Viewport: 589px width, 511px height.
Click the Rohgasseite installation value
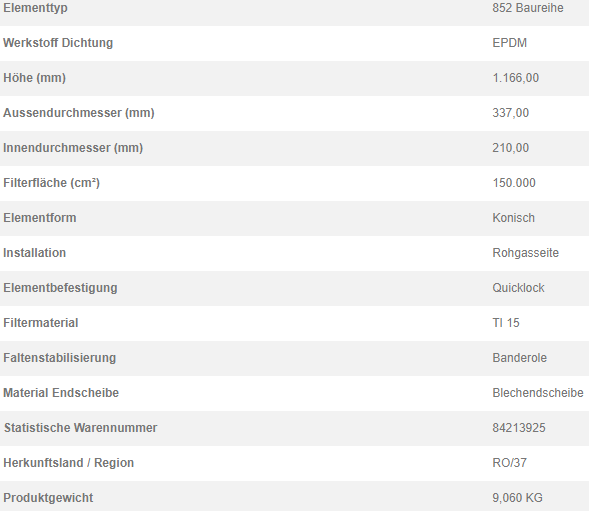[526, 253]
